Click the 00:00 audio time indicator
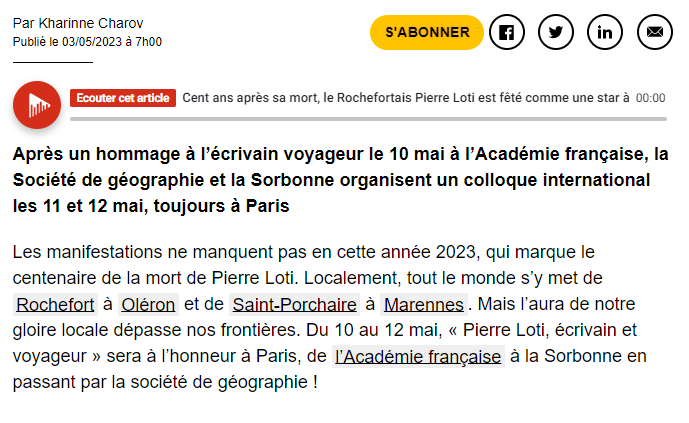The image size is (689, 423). tap(650, 98)
